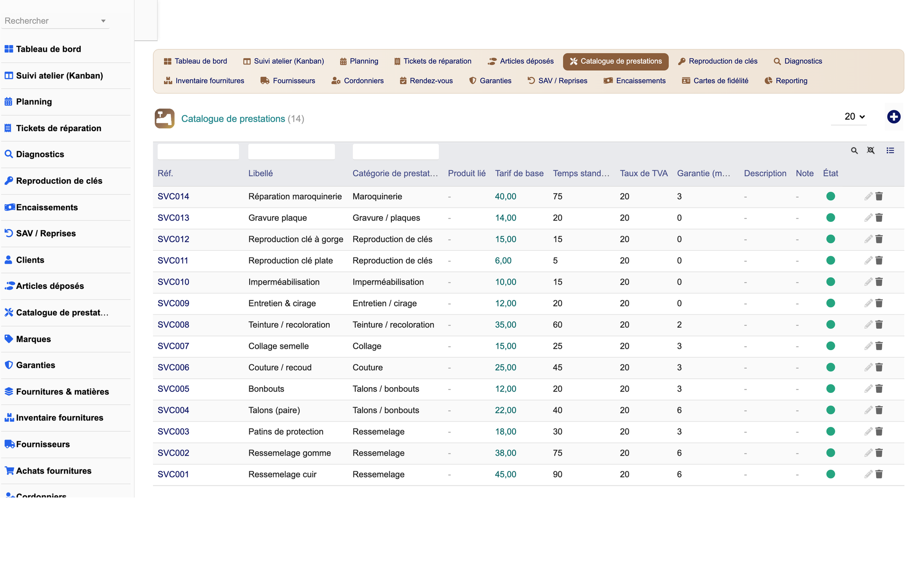Clear filters with crossed magnifier icon

(871, 151)
